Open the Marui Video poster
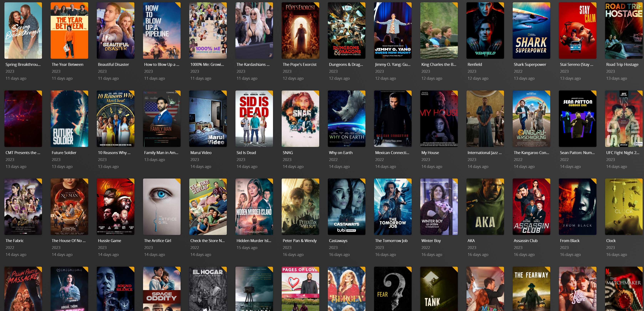644x311 pixels. tap(208, 119)
